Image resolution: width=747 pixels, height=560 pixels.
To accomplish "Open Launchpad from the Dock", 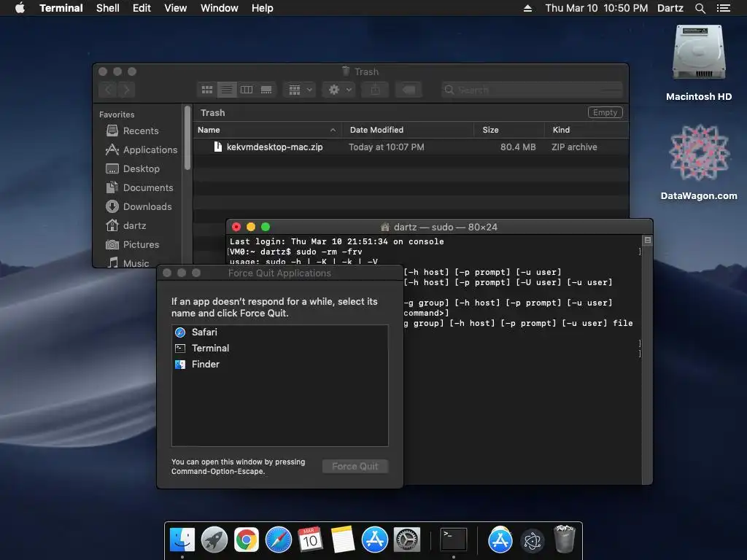I will click(x=214, y=540).
